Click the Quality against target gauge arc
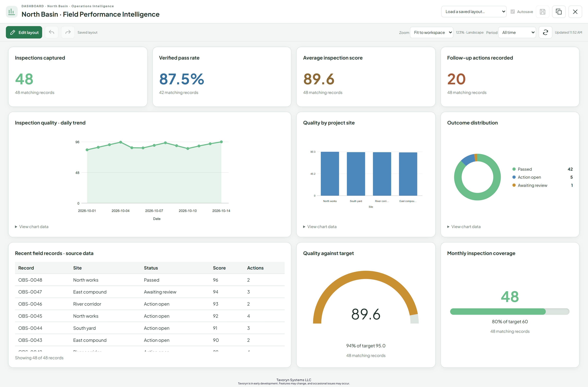The width and height of the screenshot is (588, 387). click(x=366, y=275)
